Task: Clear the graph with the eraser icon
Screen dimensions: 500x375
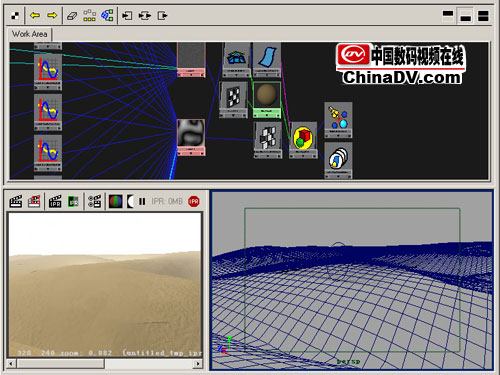Action: coord(72,16)
